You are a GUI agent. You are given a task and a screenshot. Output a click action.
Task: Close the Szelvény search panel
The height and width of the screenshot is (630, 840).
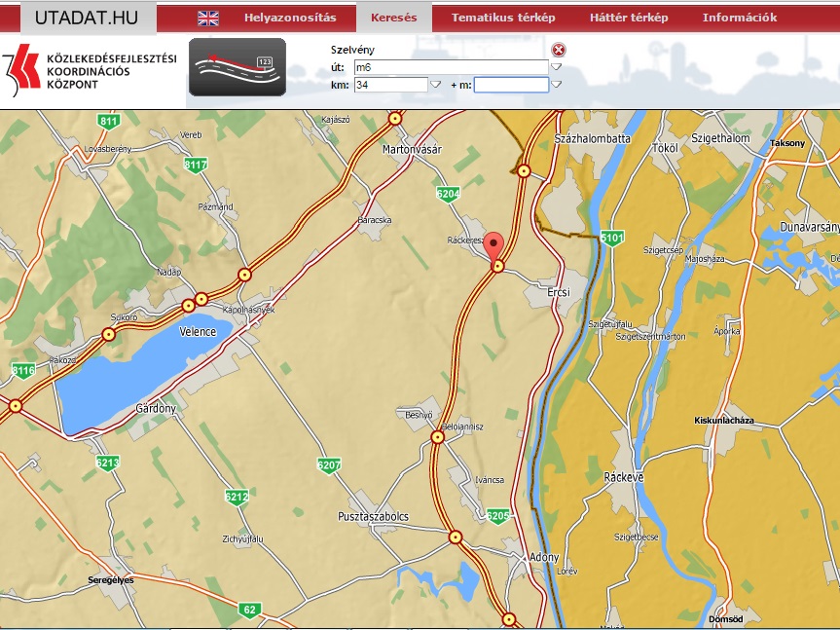click(558, 50)
